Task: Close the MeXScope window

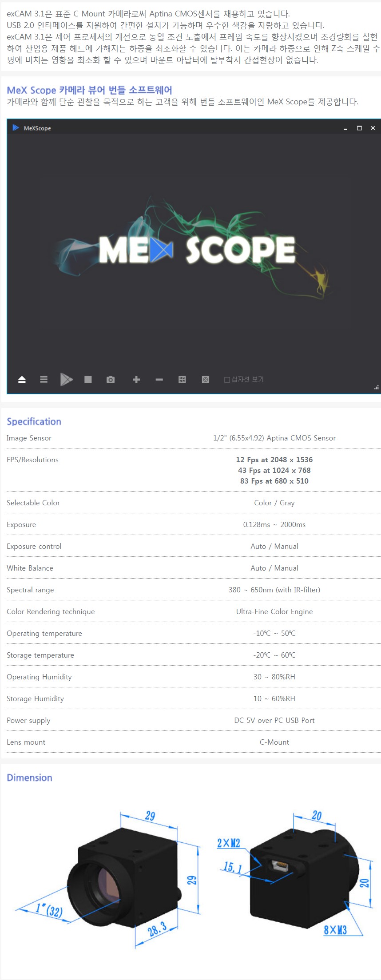Action: (373, 128)
